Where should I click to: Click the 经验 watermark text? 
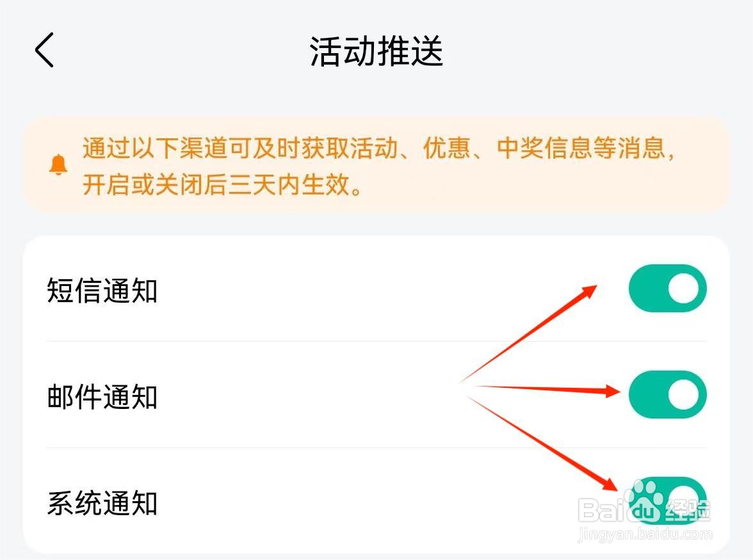688,509
